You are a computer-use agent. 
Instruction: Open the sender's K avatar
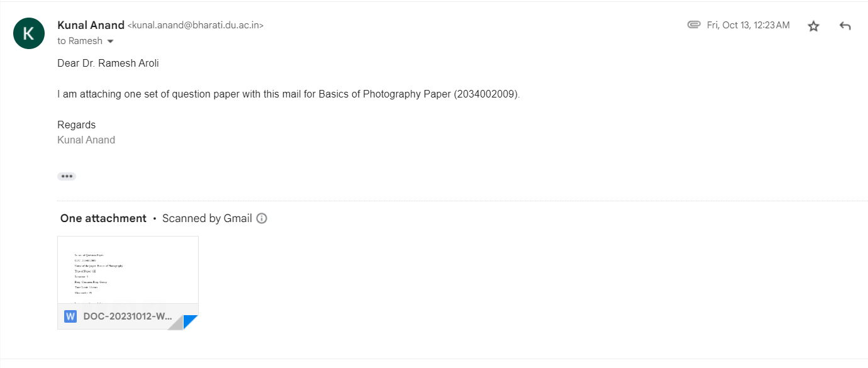pyautogui.click(x=29, y=33)
